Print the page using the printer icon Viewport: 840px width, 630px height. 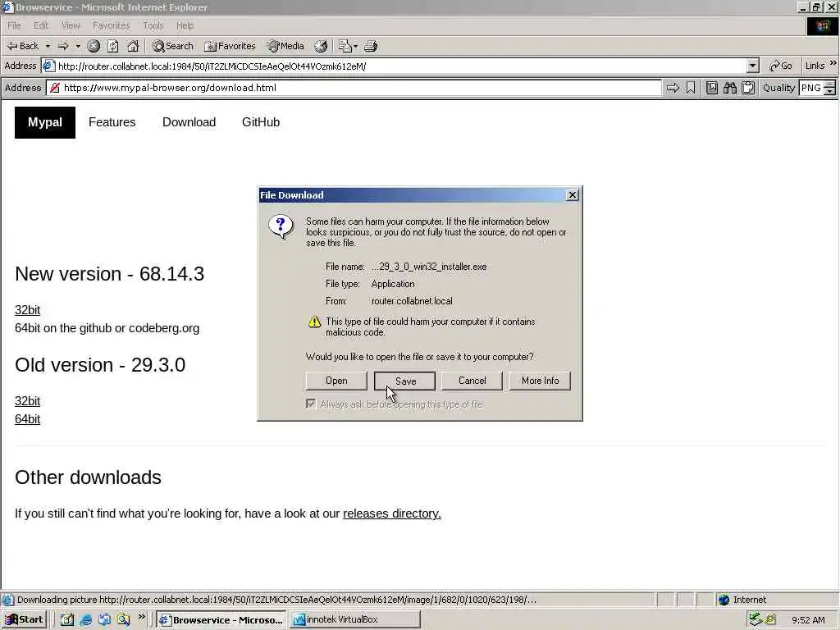coord(371,46)
